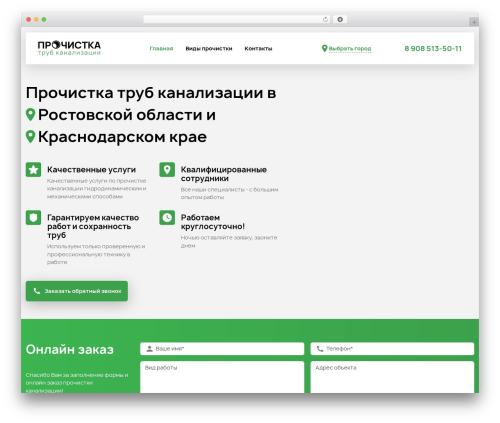Click the pin icon by Ростовской области

click(30, 115)
